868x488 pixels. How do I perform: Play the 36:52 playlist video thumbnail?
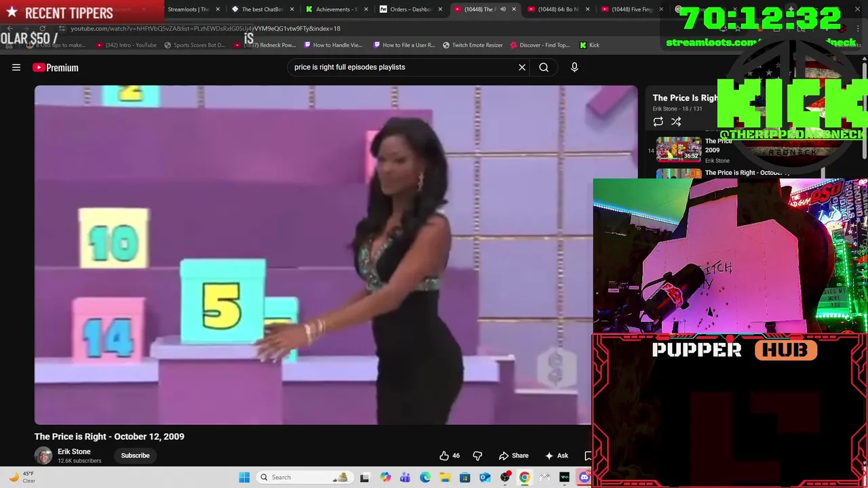pyautogui.click(x=678, y=149)
